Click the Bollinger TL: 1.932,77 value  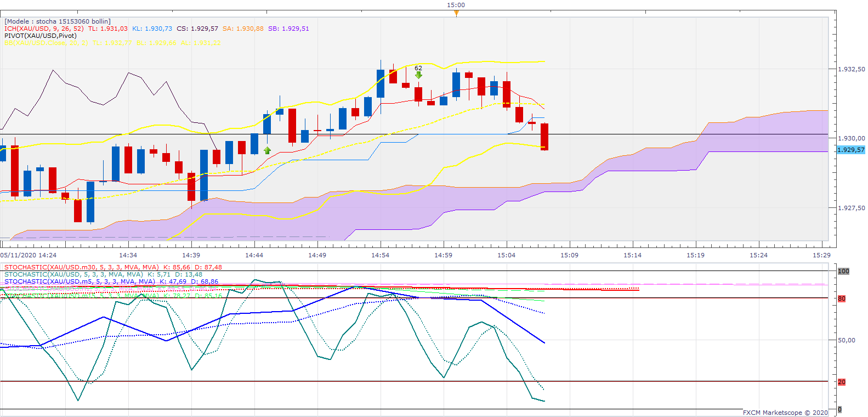(x=112, y=43)
